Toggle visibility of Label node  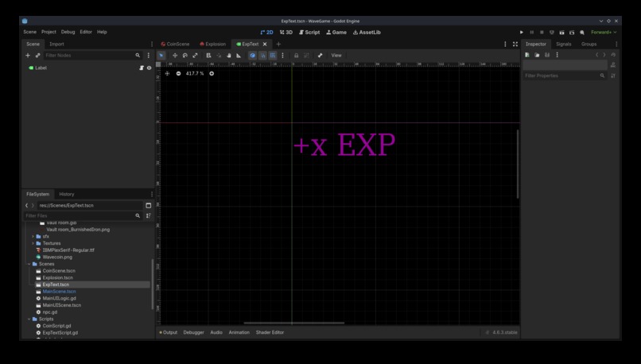click(150, 68)
